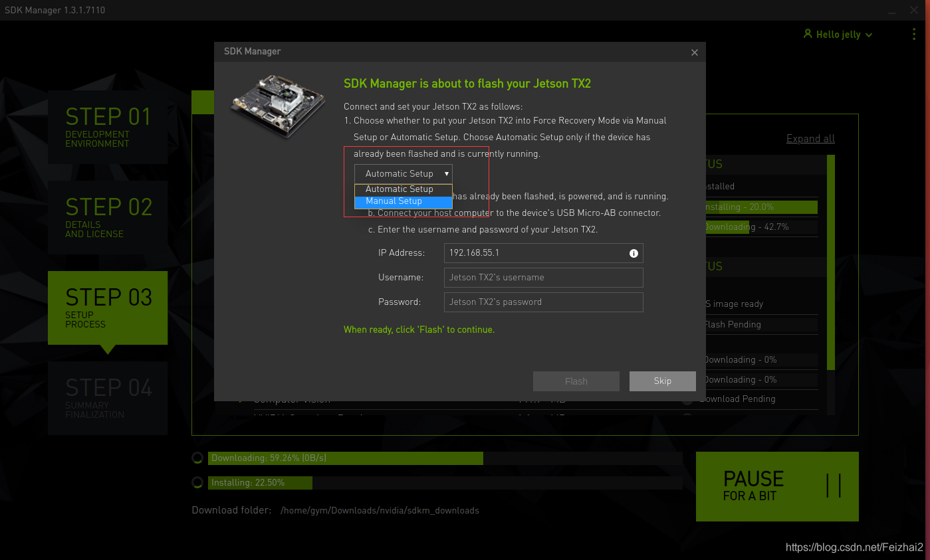This screenshot has width=930, height=560.
Task: Click the IP Address input field
Action: pos(543,253)
